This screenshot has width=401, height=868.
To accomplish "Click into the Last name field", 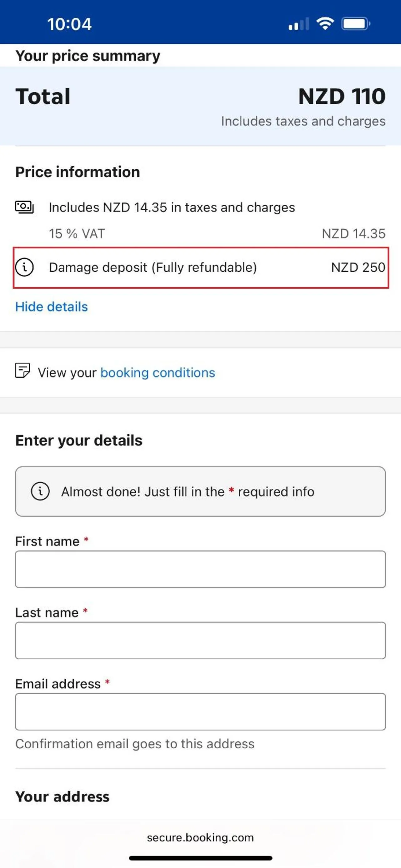I will coord(200,640).
